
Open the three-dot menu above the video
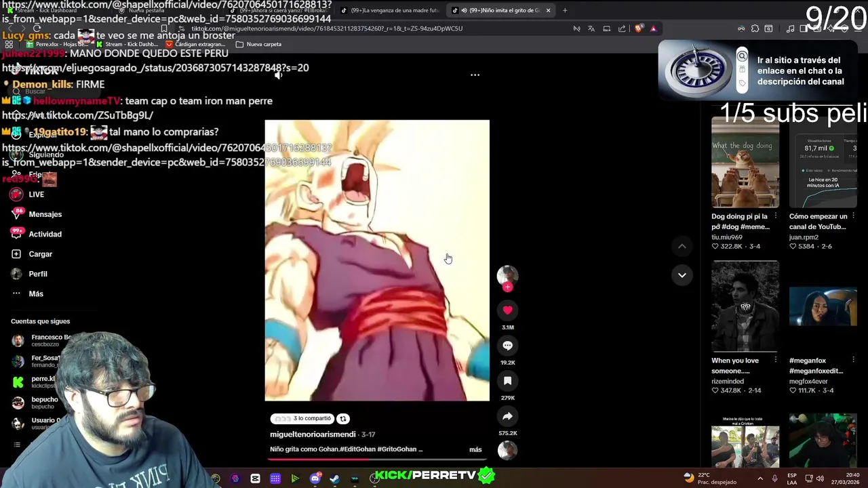[x=475, y=75]
